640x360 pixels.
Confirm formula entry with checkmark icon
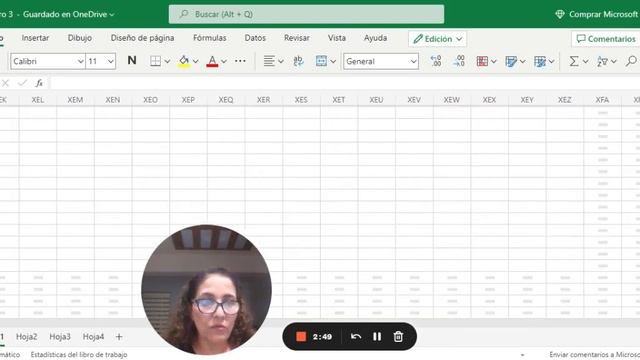point(22,83)
